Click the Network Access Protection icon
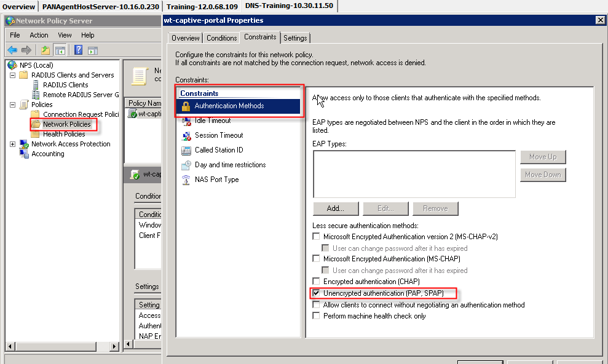This screenshot has width=608, height=364. (24, 144)
